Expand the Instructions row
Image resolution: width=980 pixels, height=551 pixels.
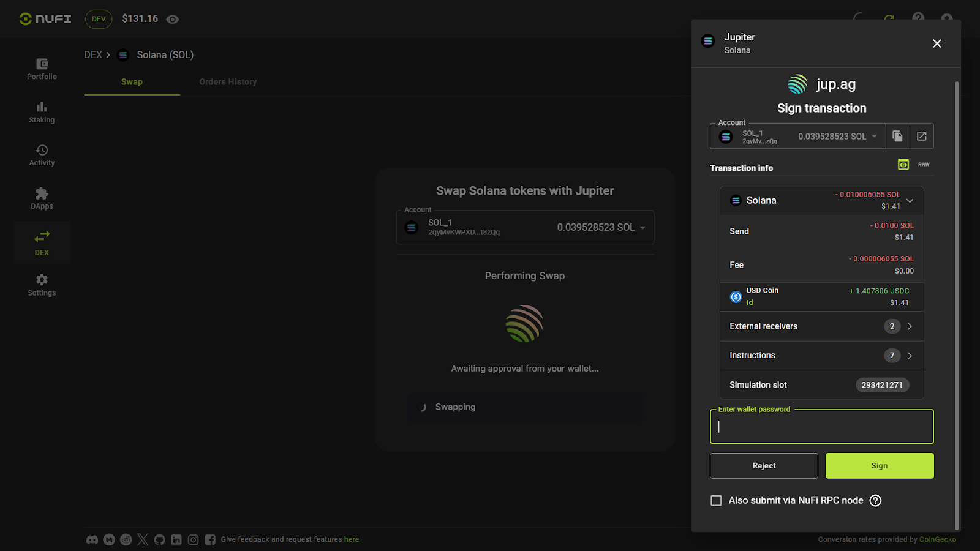[x=910, y=356]
